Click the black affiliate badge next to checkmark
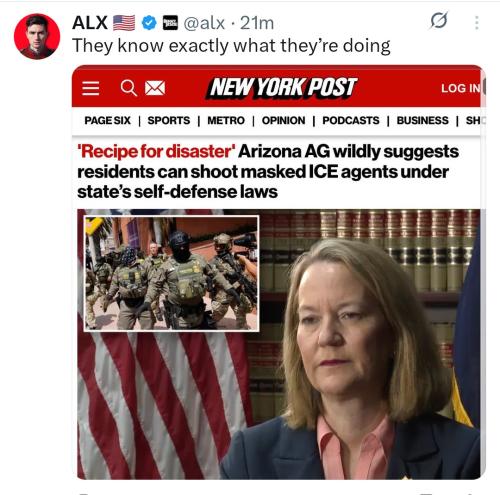This screenshot has width=500, height=495. pos(170,23)
